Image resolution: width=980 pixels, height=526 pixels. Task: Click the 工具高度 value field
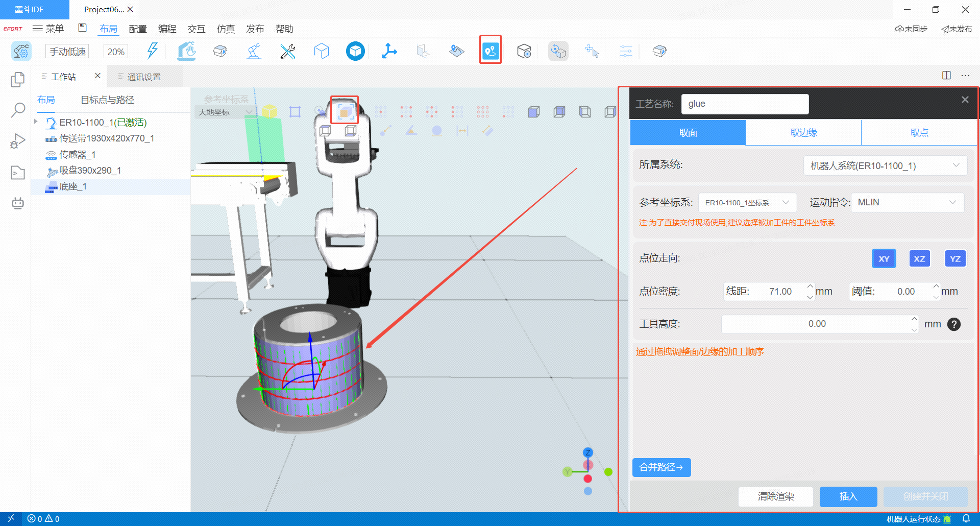click(817, 324)
